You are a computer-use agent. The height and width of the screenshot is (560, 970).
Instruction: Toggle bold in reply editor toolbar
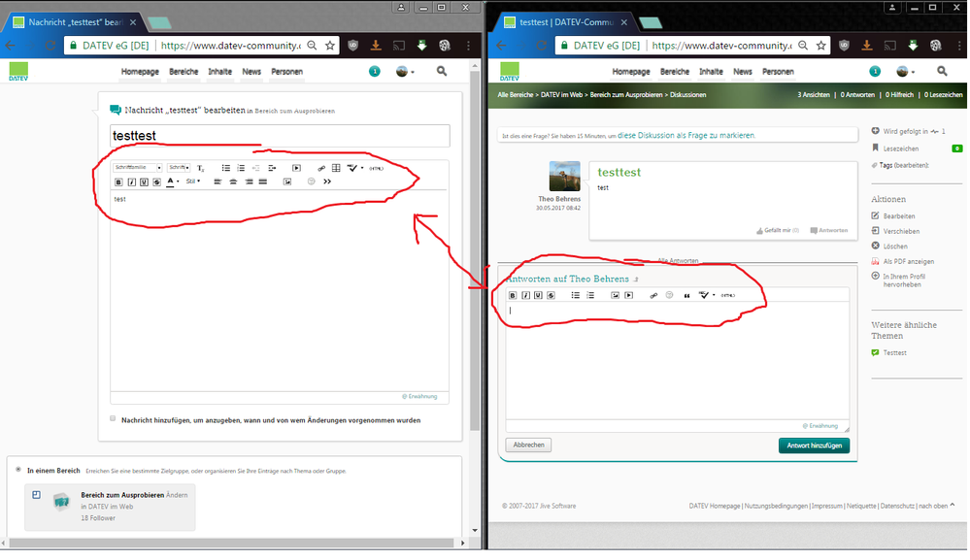(x=513, y=295)
